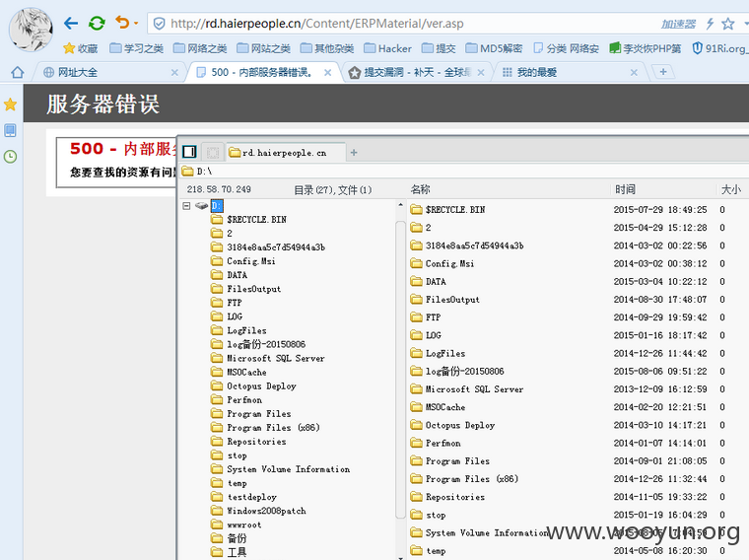
Task: Open the yellow favorites star in sidebar
Action: [11, 105]
